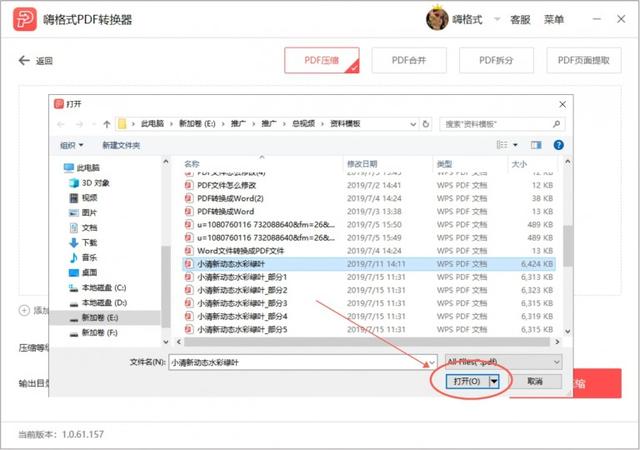The image size is (640, 450).
Task: Switch to the PDF合并 tab
Action: [409, 60]
